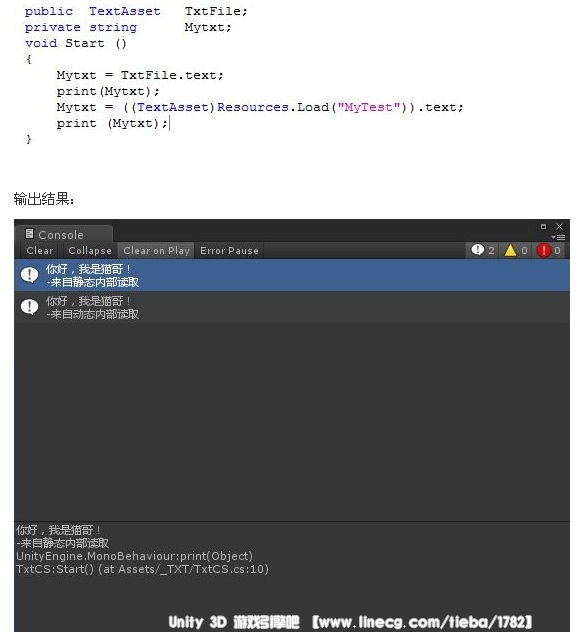Viewport: 578px width, 639px height.
Task: Click the code line Mytxt = TxtFile.text;
Action: click(x=140, y=75)
